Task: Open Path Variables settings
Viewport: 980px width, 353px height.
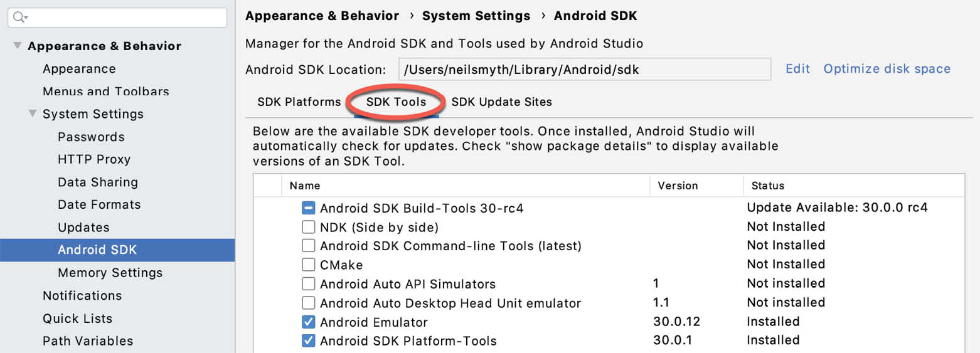Action: coord(88,341)
